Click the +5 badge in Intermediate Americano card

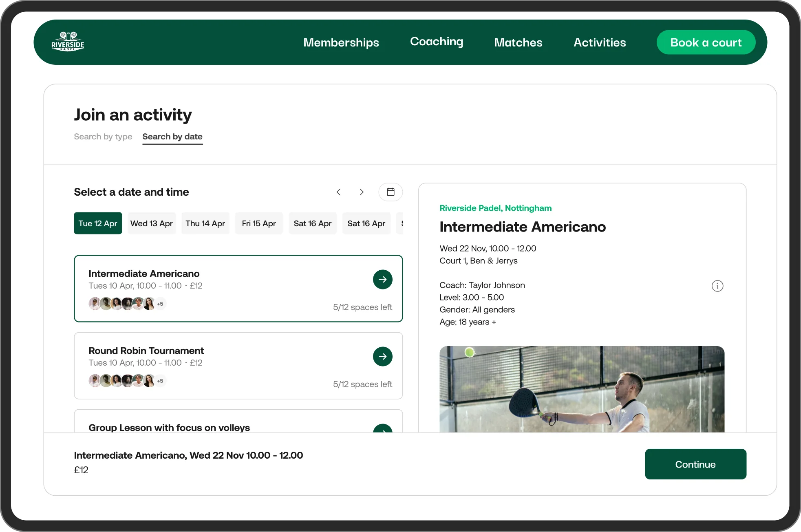(x=160, y=304)
